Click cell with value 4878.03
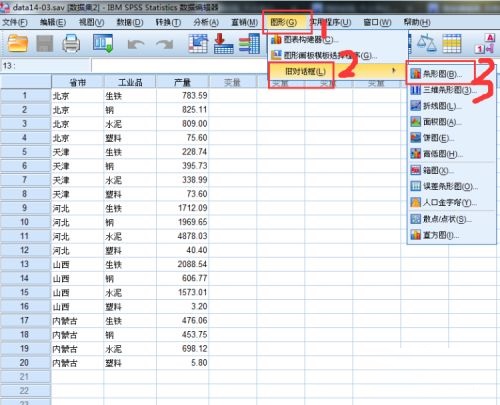The height and width of the screenshot is (405, 500). [x=182, y=236]
